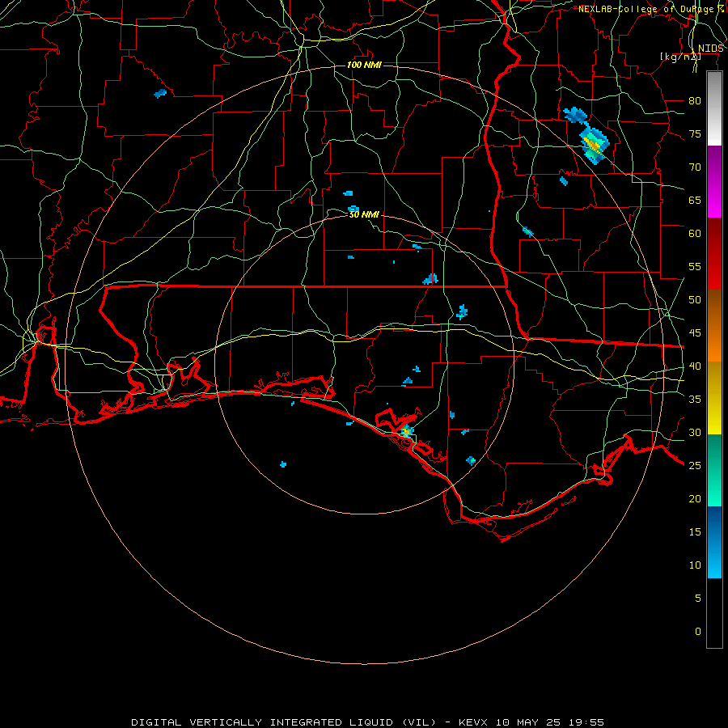Image resolution: width=728 pixels, height=728 pixels.
Task: Click the 45 value on the color scale
Action: (x=695, y=333)
